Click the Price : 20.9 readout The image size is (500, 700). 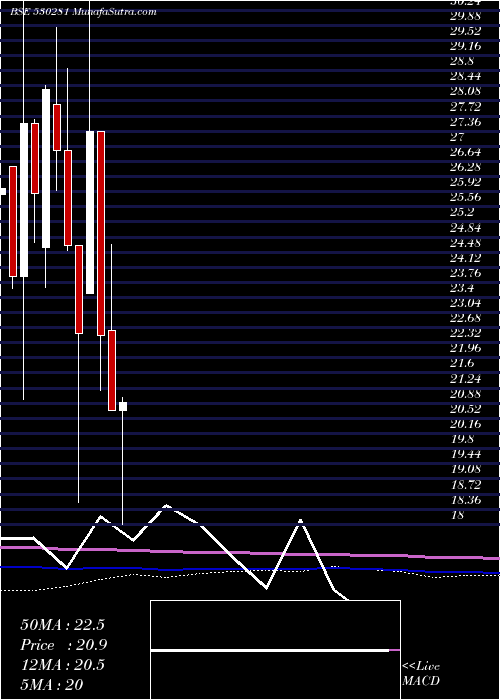tap(64, 645)
